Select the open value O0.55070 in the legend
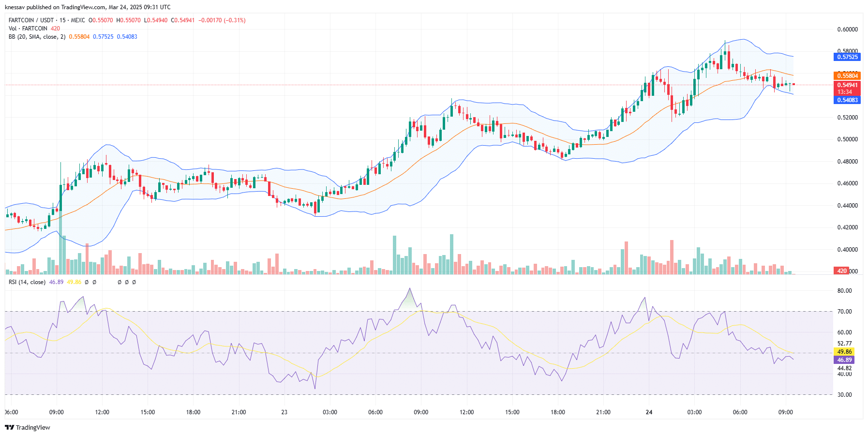Viewport: 868px width, 436px height. [101, 20]
